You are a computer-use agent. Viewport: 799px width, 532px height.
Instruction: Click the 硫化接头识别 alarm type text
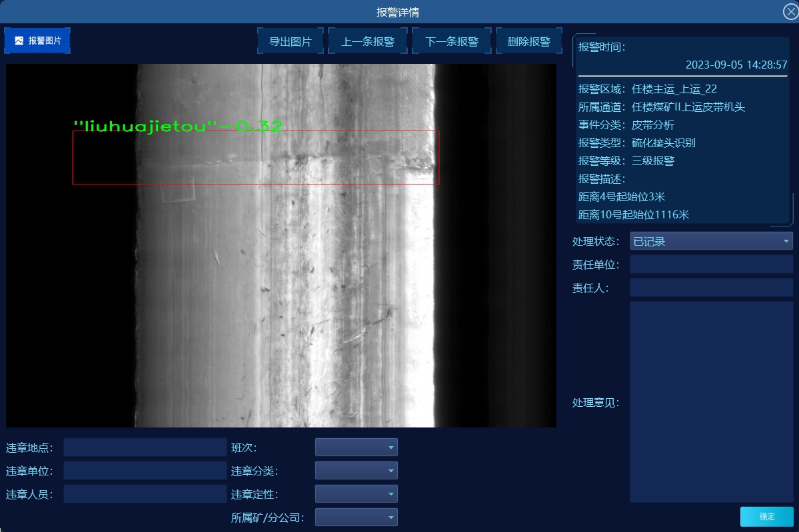[664, 142]
